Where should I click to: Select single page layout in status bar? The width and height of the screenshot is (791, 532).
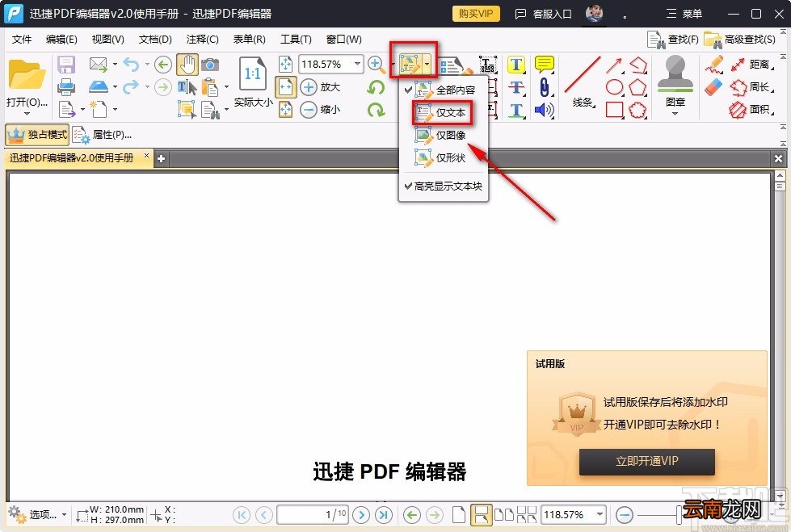pos(459,515)
